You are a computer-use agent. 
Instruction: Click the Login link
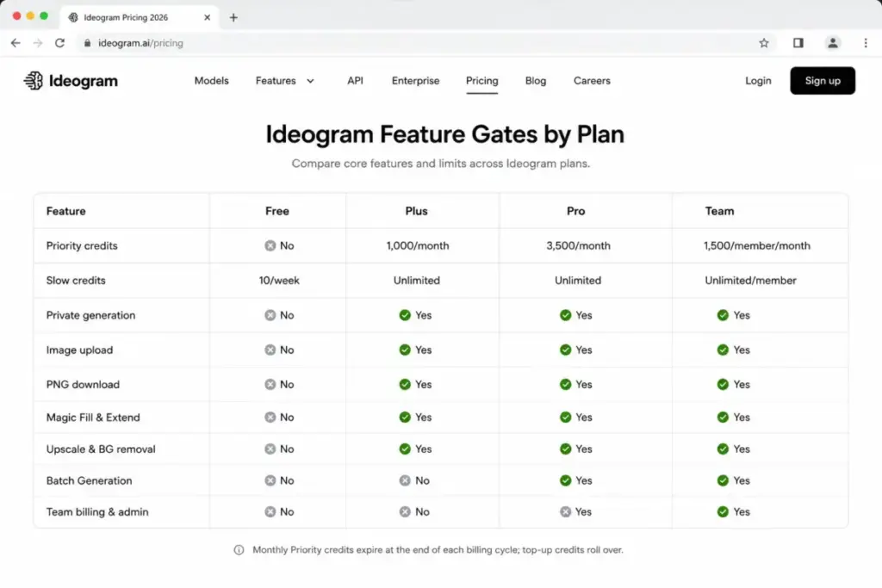(758, 80)
